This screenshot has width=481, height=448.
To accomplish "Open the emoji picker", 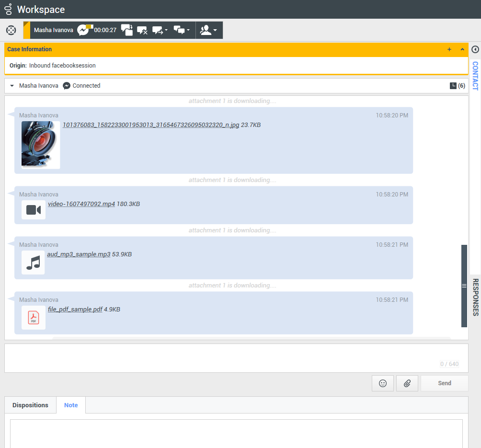I will tap(382, 383).
